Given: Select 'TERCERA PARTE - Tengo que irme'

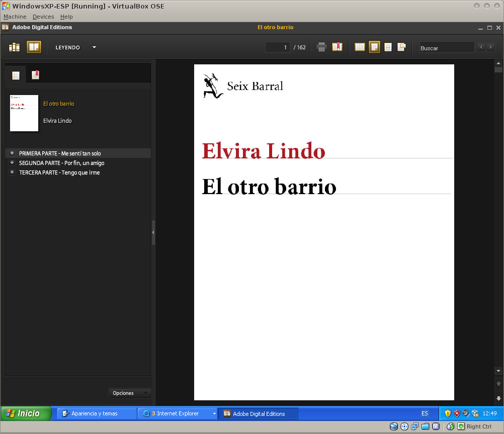Looking at the screenshot, I should click(x=59, y=172).
